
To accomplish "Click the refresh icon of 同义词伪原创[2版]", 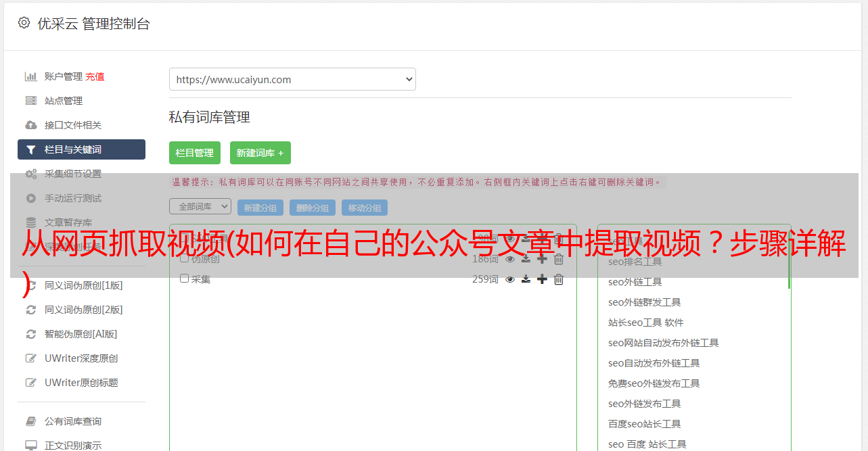I will pos(30,310).
